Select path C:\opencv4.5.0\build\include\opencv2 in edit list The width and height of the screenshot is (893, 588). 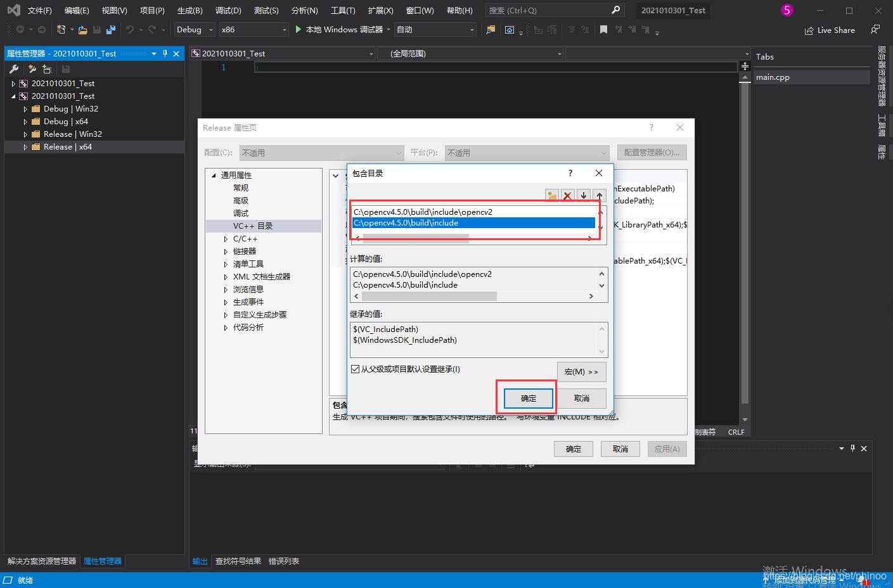tap(473, 212)
